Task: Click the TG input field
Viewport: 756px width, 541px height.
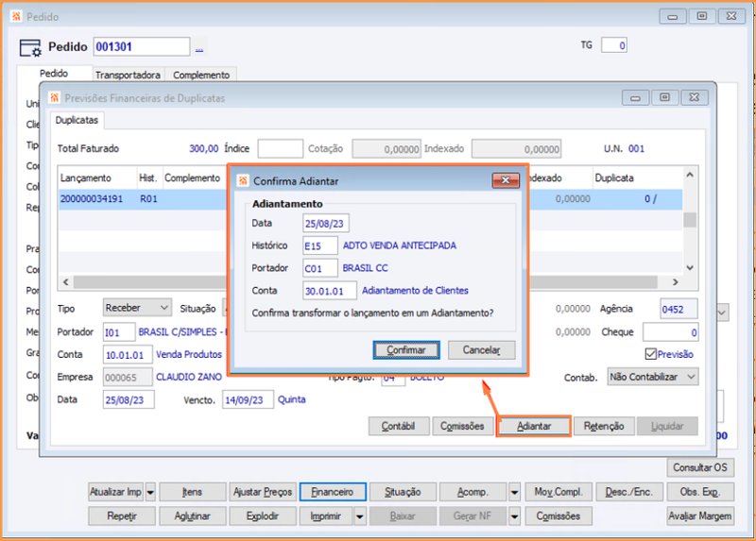Action: [x=613, y=45]
